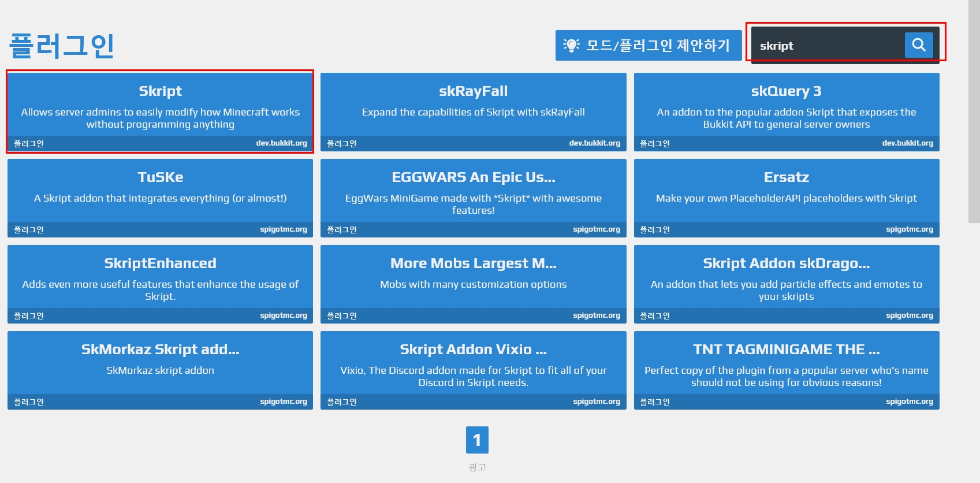
Task: Click dev.bukkit.org label on Skript card
Action: (282, 143)
